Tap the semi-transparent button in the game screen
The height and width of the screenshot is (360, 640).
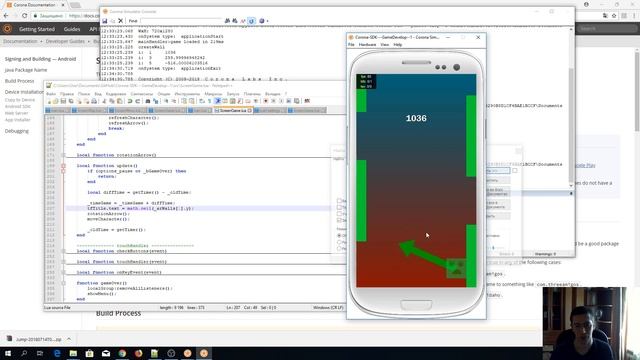(x=457, y=268)
